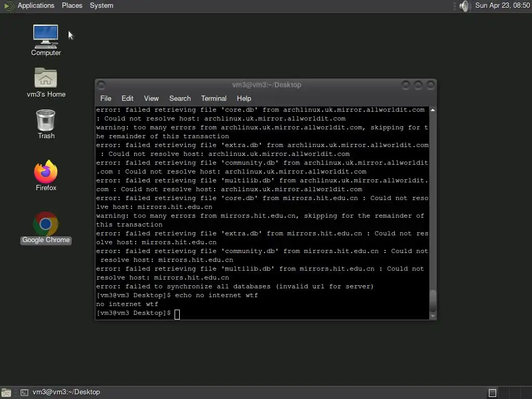Open the Places menu
Viewport: 532px width, 399px height.
click(x=72, y=5)
